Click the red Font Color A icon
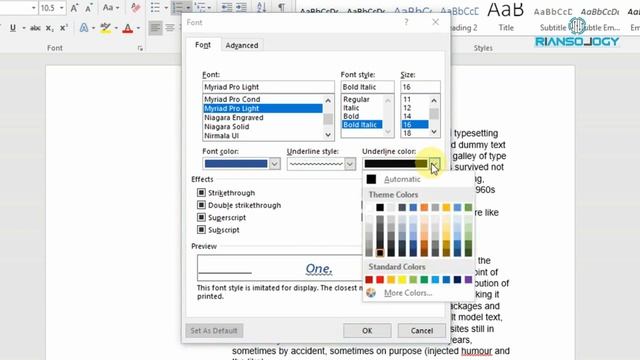This screenshot has height=360, width=640. 128,28
